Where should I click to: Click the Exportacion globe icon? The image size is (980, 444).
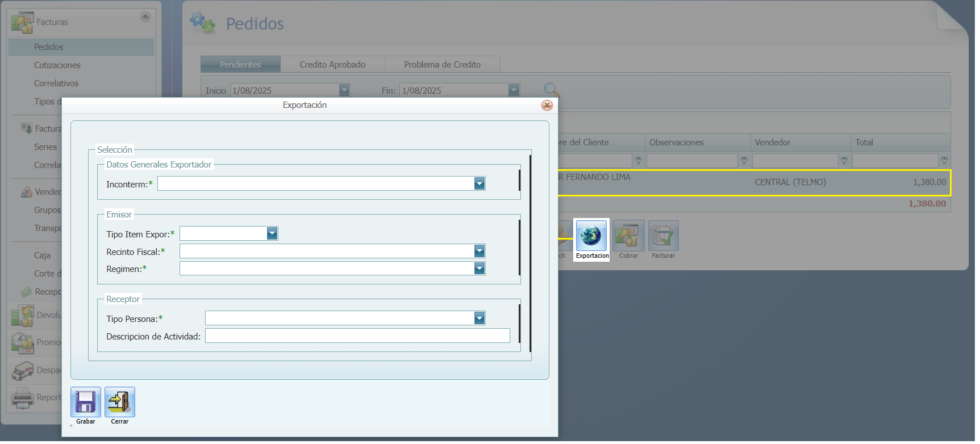tap(591, 236)
